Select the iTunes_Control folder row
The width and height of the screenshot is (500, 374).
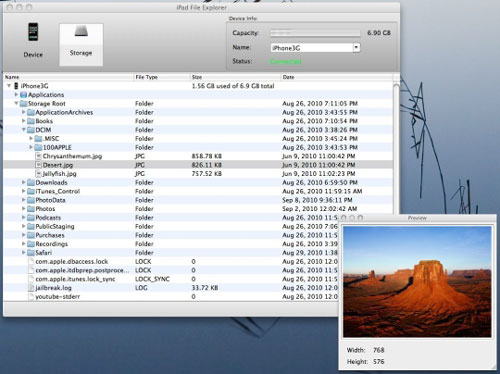[198, 191]
